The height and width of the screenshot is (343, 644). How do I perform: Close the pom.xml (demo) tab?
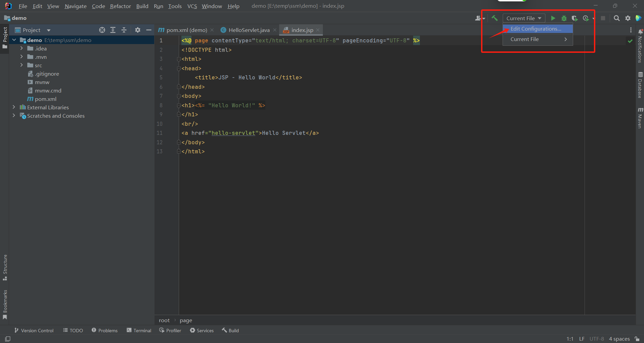tap(212, 30)
